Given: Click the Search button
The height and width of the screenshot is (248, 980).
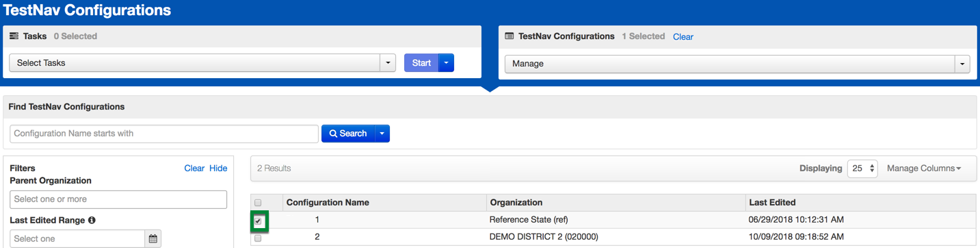Looking at the screenshot, I should coord(348,134).
